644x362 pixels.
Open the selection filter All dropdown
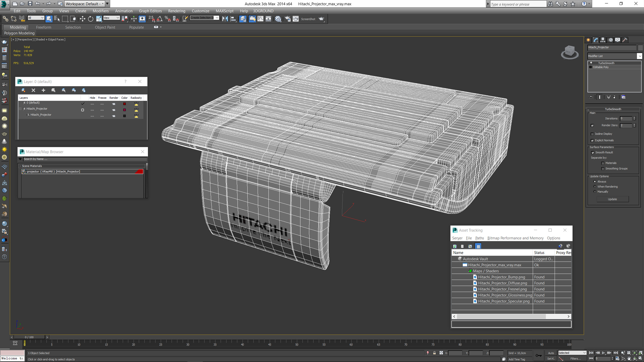(x=36, y=18)
